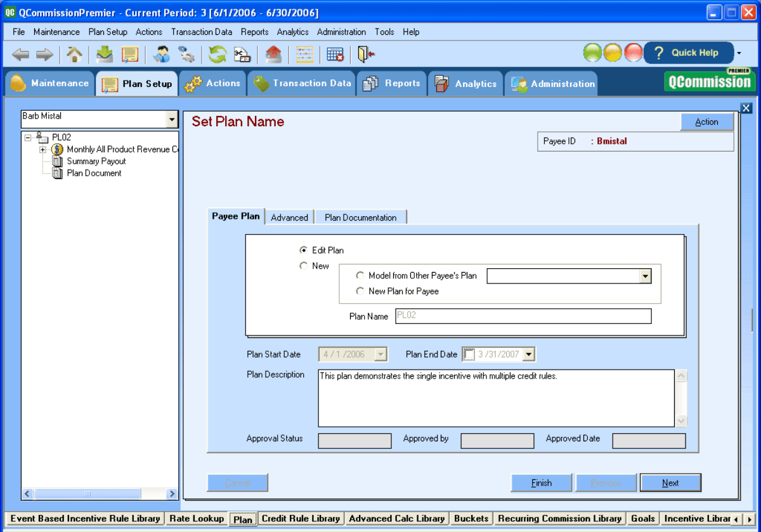Select the New radio button
The height and width of the screenshot is (532, 761).
click(x=303, y=266)
